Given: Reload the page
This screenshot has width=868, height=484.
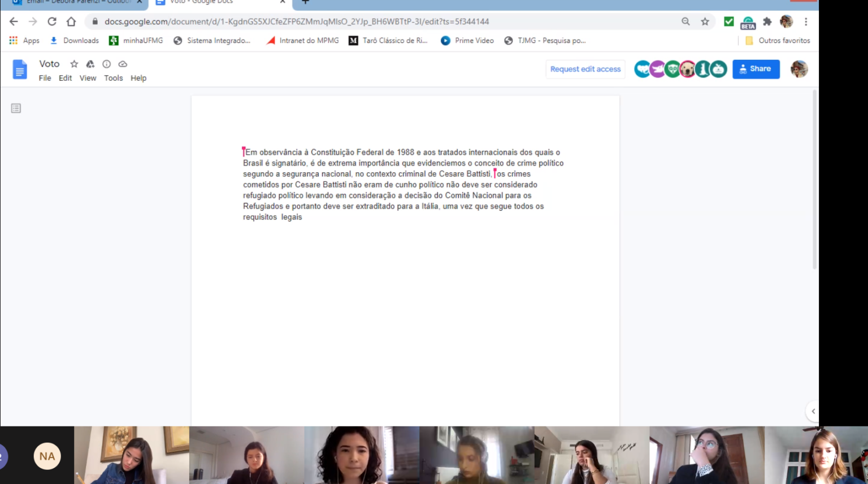Looking at the screenshot, I should [52, 21].
